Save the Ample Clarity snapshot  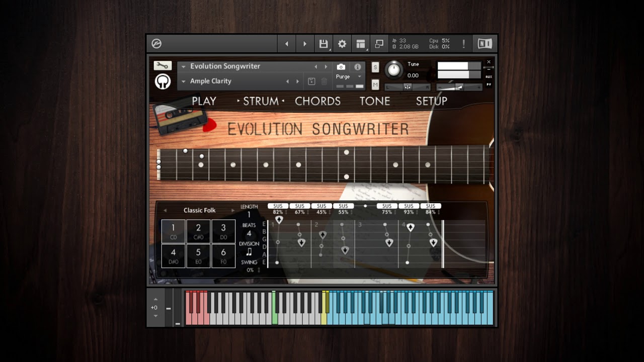pos(311,81)
